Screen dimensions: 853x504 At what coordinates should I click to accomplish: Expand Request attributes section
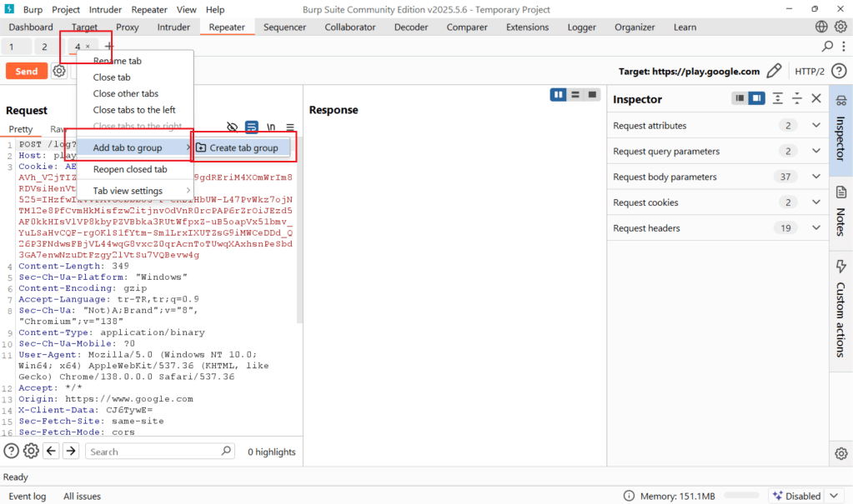click(x=816, y=126)
